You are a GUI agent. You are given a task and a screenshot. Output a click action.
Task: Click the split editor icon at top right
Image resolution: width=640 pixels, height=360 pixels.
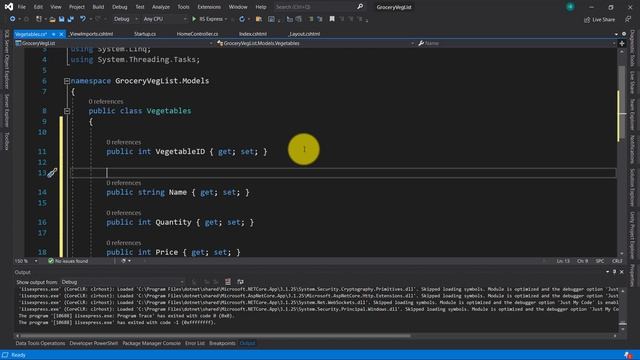622,43
